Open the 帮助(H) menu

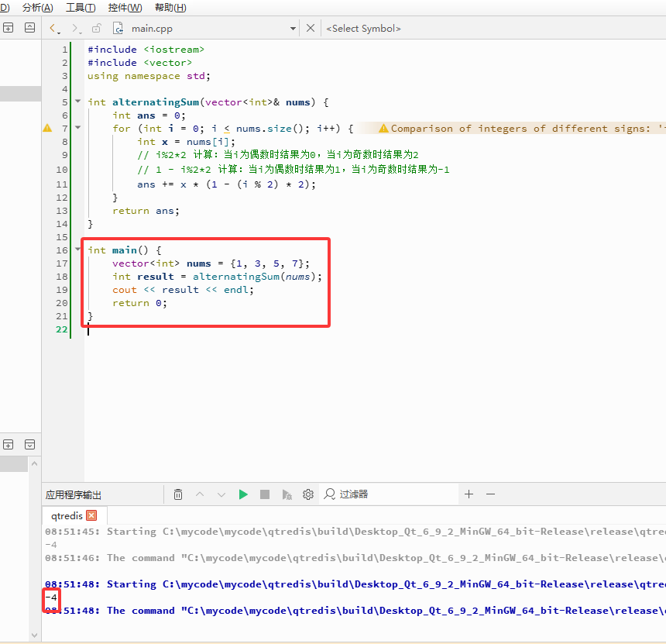click(170, 7)
